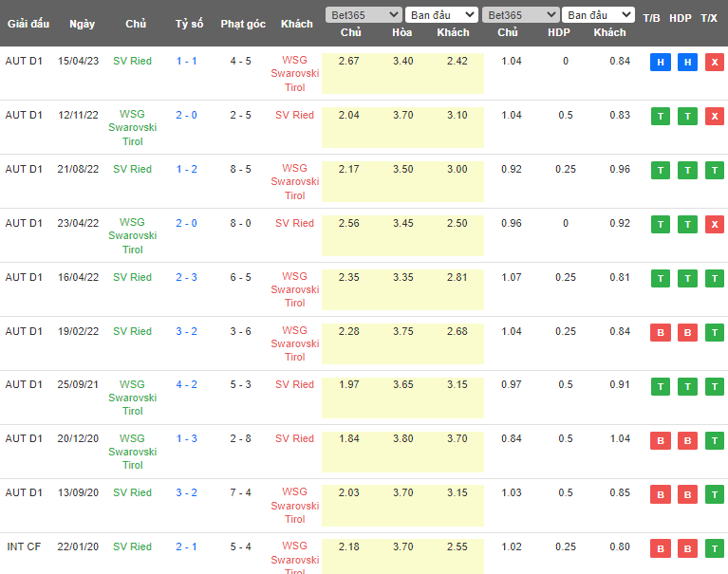Click the blue H badge under T/B column

pyautogui.click(x=660, y=63)
